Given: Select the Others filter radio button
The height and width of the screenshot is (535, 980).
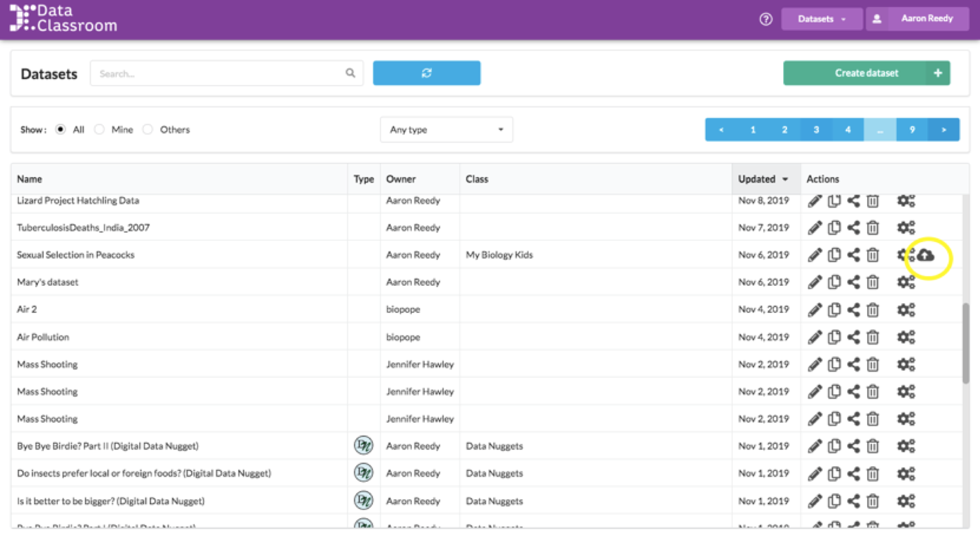Looking at the screenshot, I should 148,129.
